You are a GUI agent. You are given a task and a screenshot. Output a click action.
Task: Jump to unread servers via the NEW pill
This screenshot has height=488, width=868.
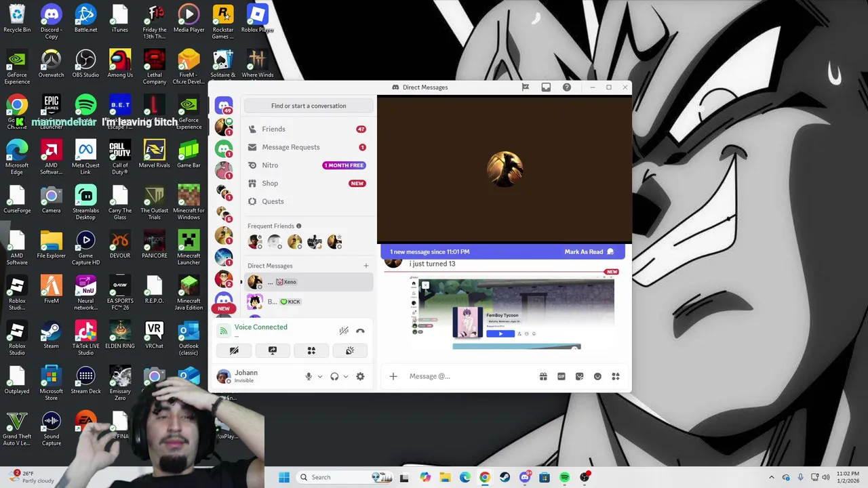pos(224,308)
